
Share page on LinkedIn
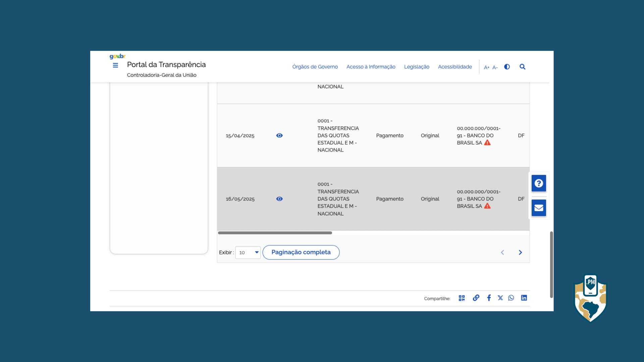pyautogui.click(x=524, y=298)
